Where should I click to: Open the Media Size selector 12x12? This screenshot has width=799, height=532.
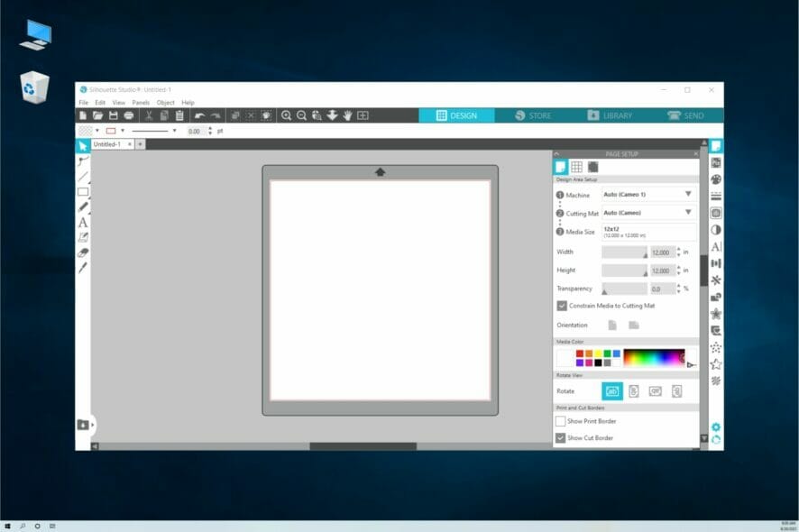pos(648,232)
